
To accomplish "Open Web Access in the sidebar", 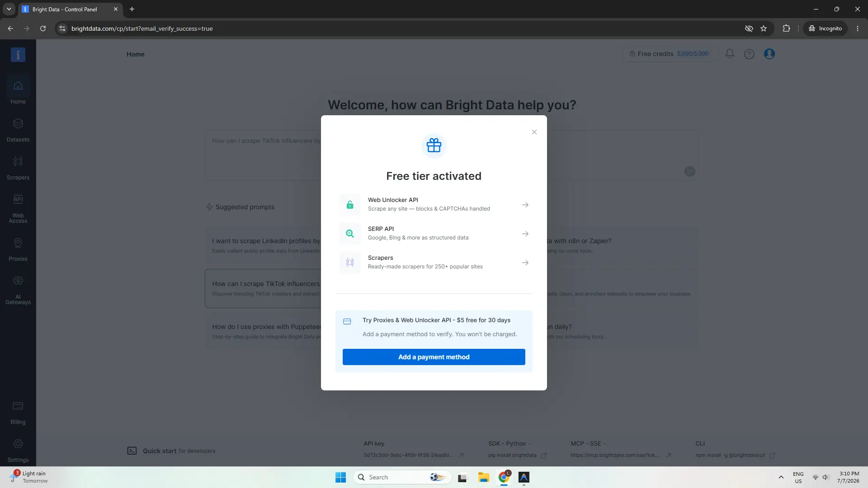I will click(18, 209).
